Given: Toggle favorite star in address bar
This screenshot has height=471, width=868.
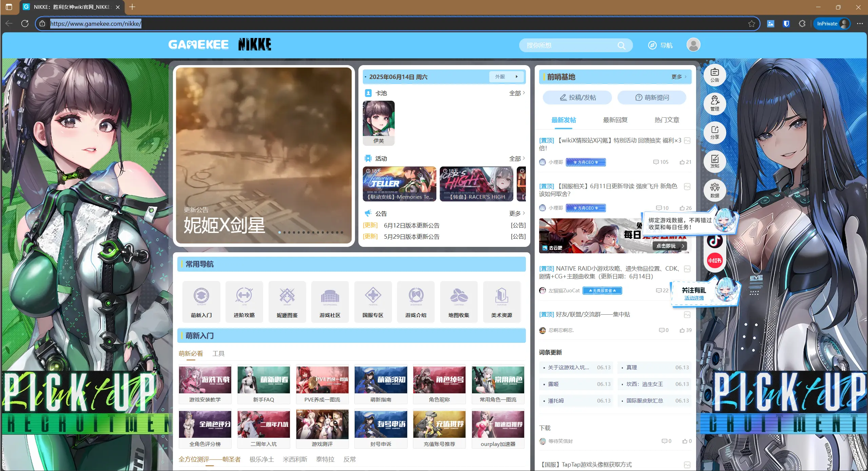Looking at the screenshot, I should click(x=751, y=24).
